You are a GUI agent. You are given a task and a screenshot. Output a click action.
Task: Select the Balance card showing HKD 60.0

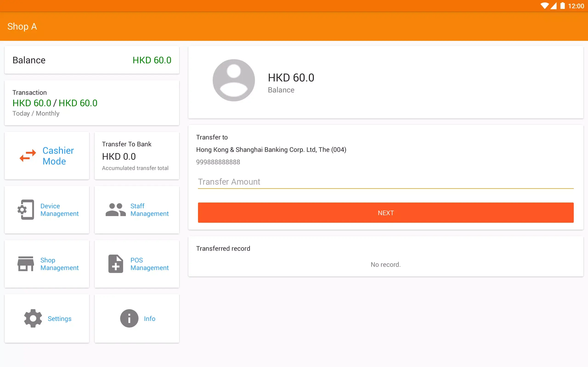pos(92,60)
